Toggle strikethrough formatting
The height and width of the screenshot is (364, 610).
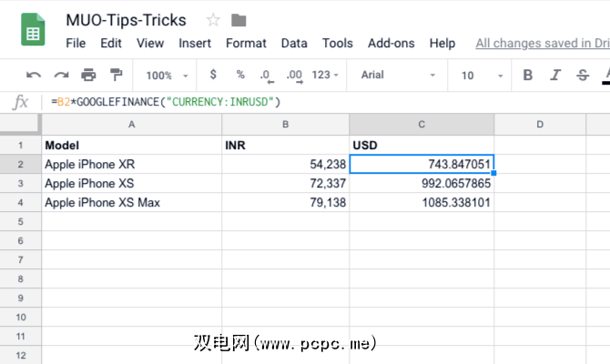583,76
